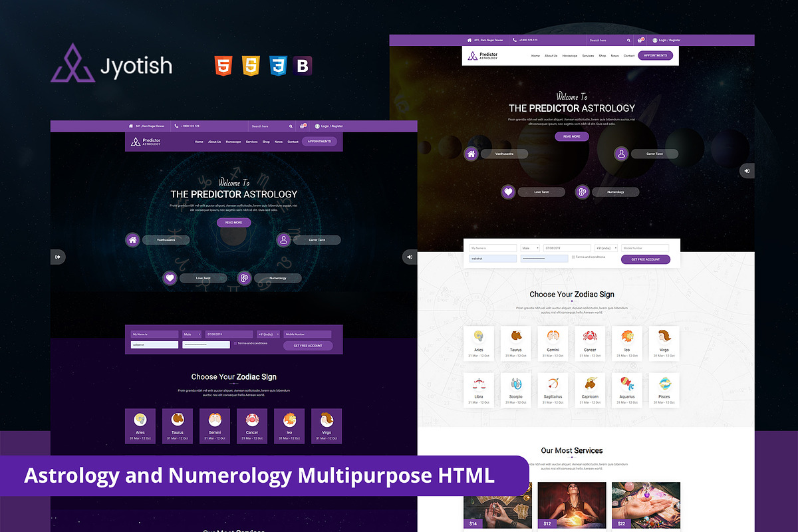Image resolution: width=798 pixels, height=532 pixels.
Task: Click the date field in dark mockup form
Action: [x=229, y=334]
